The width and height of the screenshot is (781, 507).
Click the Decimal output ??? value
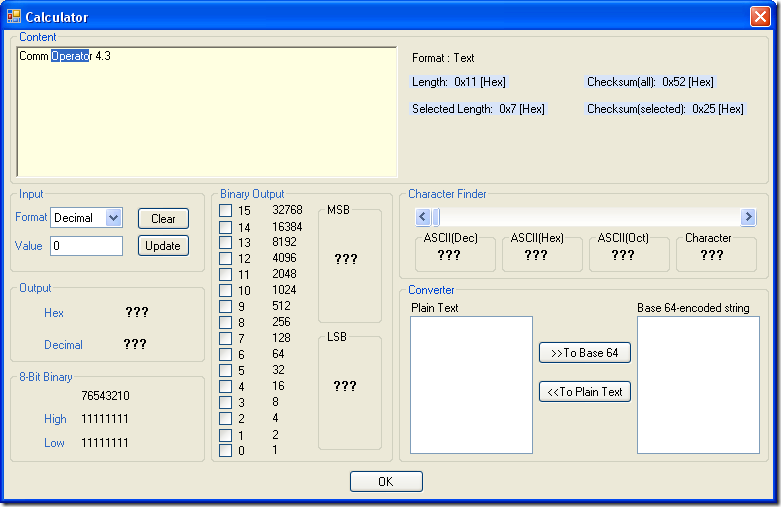[x=135, y=344]
